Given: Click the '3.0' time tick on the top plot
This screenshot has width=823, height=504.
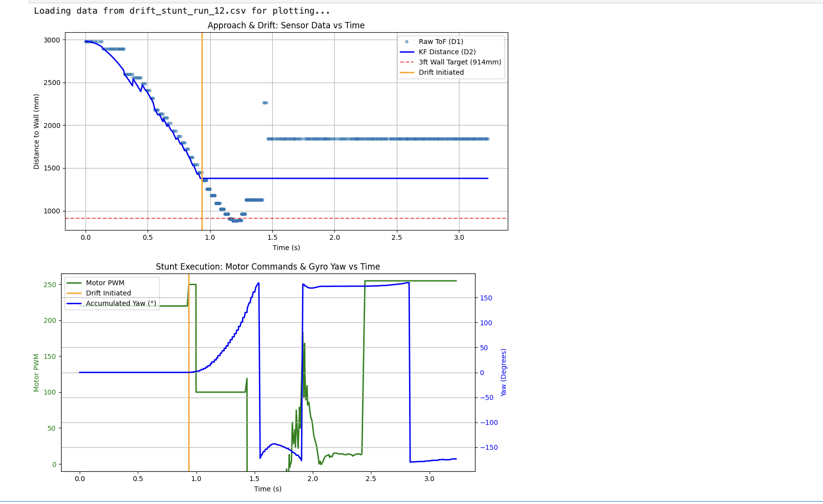Looking at the screenshot, I should (x=459, y=237).
